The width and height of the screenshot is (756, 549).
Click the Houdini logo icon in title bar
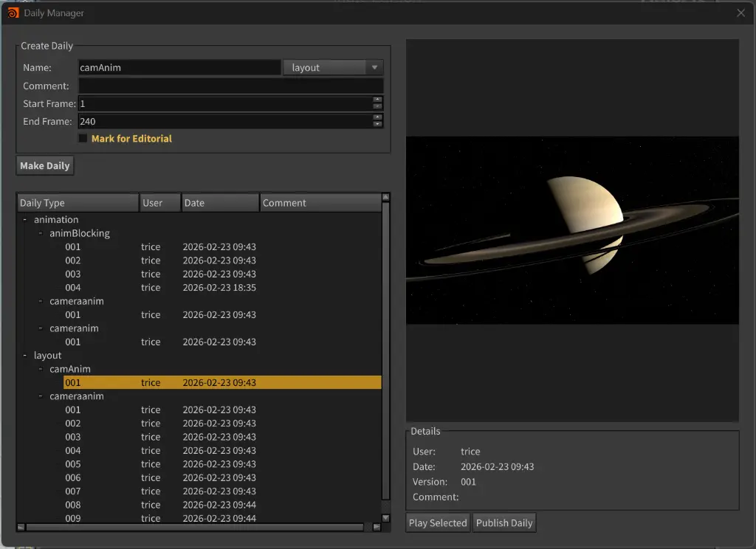[13, 13]
